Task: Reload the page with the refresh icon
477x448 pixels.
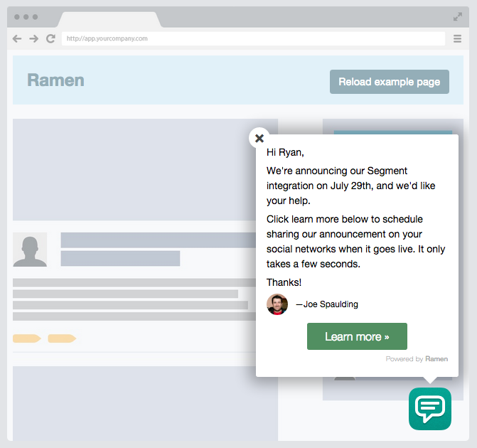Action: pyautogui.click(x=50, y=38)
